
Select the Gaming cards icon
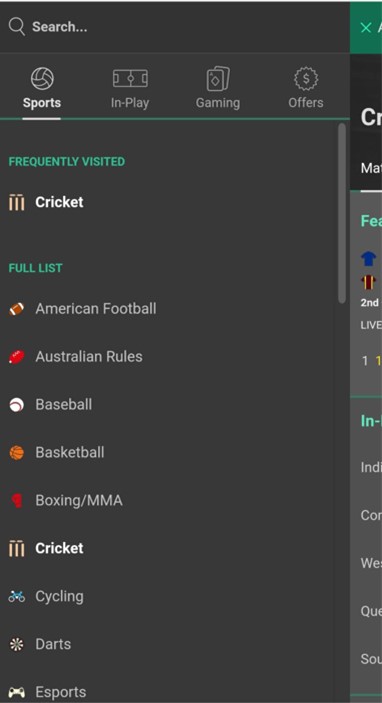(218, 79)
